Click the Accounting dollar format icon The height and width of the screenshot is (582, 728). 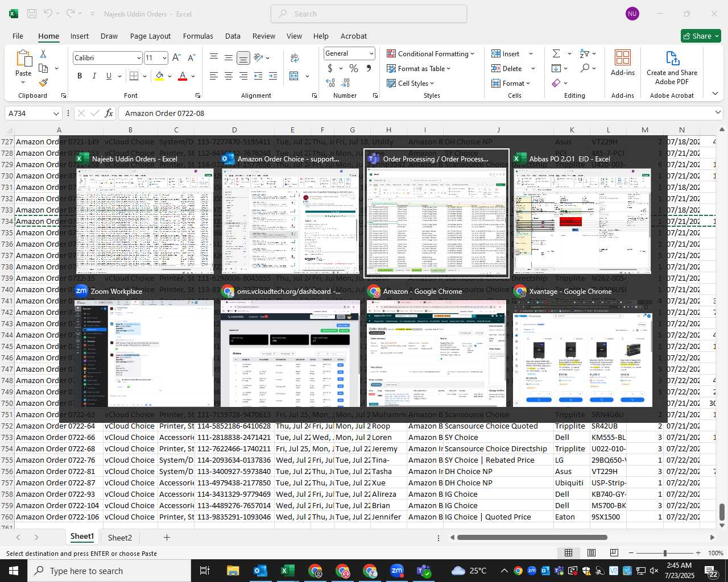(330, 68)
